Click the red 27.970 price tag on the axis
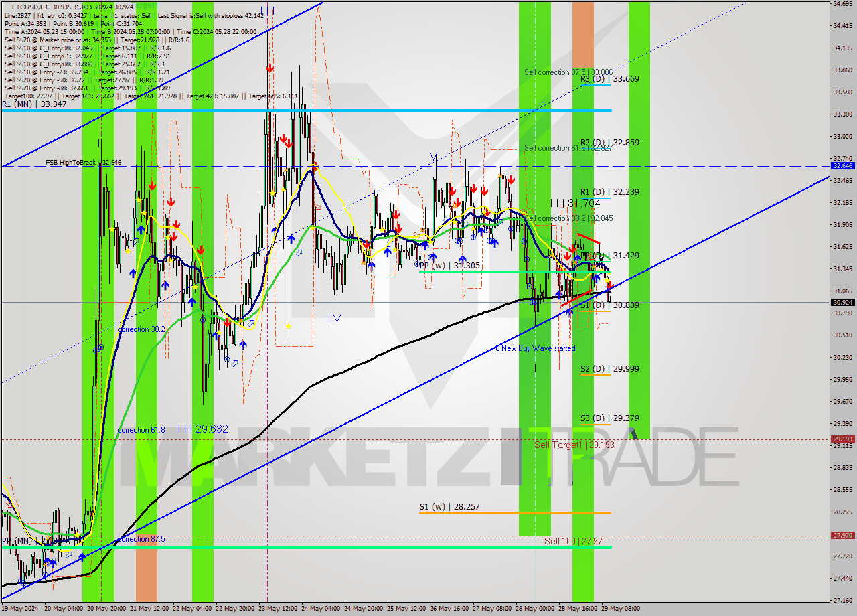Screen dimensions: 857x616 [842, 535]
